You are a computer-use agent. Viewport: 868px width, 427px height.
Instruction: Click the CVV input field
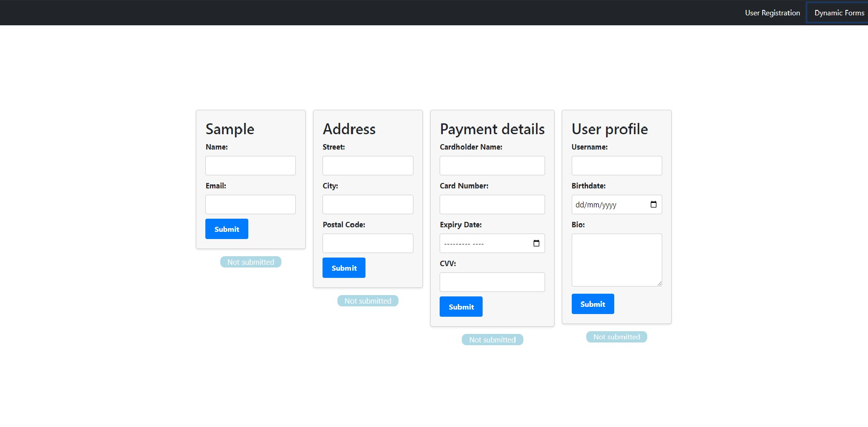click(x=492, y=282)
